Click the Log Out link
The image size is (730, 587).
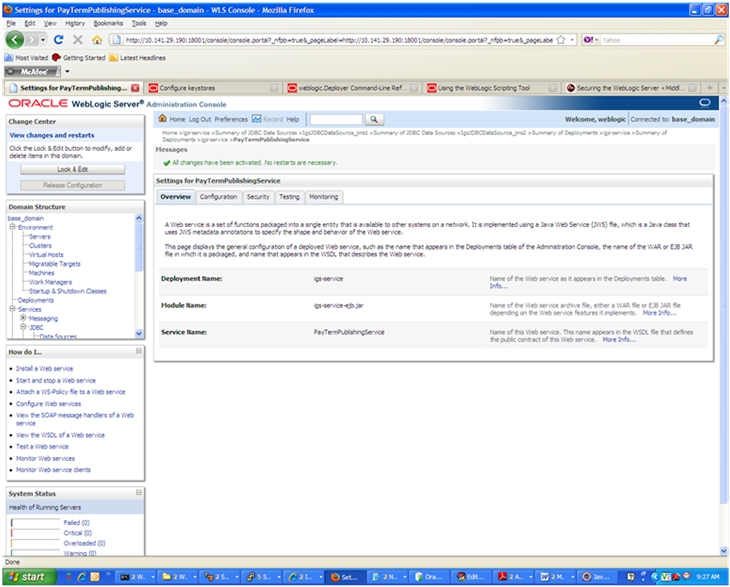[200, 119]
